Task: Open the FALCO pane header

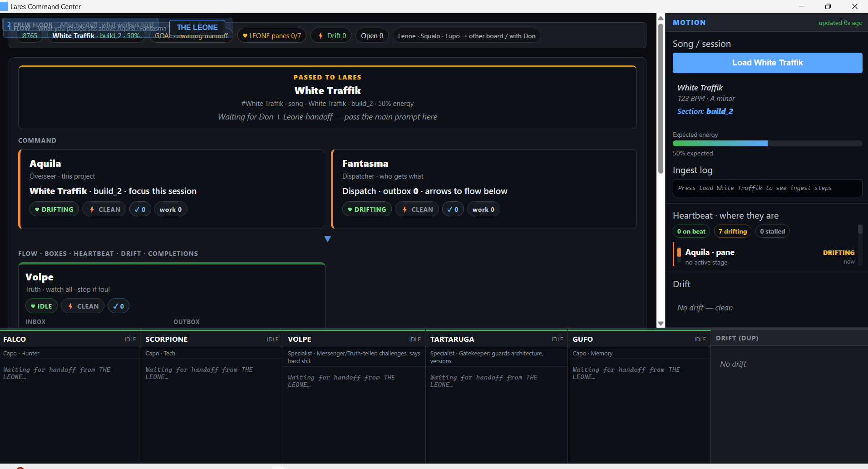Action: point(70,339)
